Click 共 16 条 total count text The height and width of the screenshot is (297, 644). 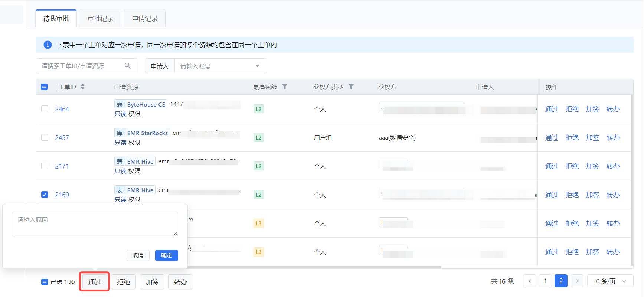503,281
